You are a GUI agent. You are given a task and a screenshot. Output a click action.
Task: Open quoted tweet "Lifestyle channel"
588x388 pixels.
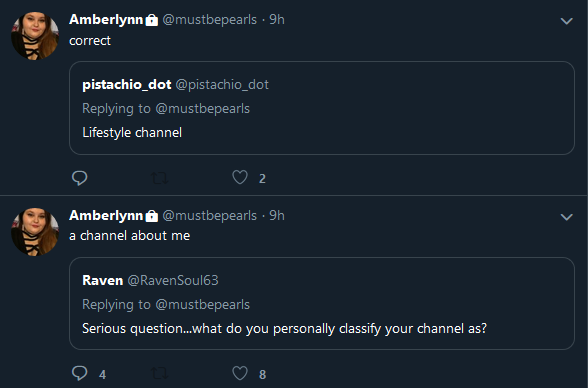point(322,108)
